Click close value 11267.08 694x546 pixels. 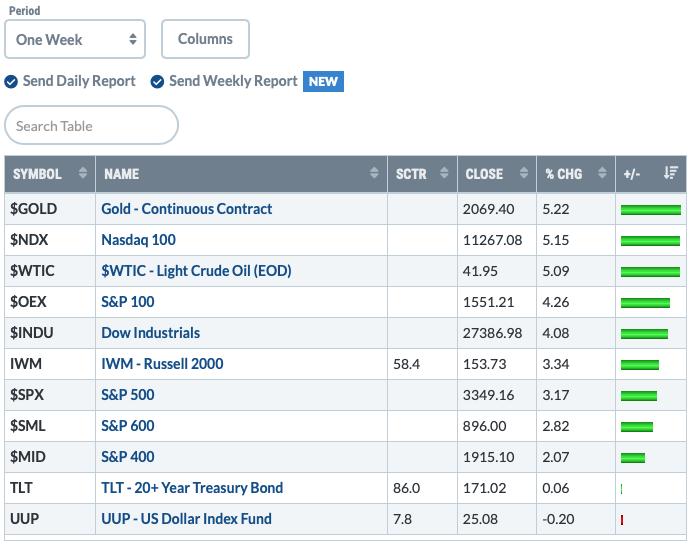[x=492, y=240]
